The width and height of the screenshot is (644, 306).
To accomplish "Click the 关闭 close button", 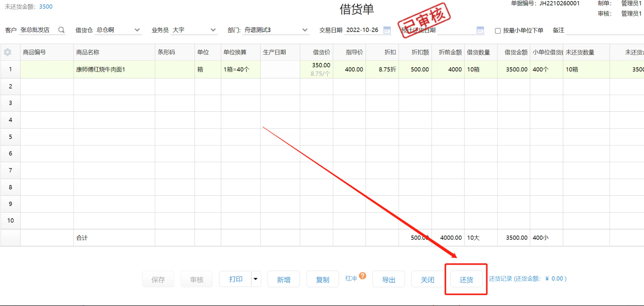I will click(427, 279).
